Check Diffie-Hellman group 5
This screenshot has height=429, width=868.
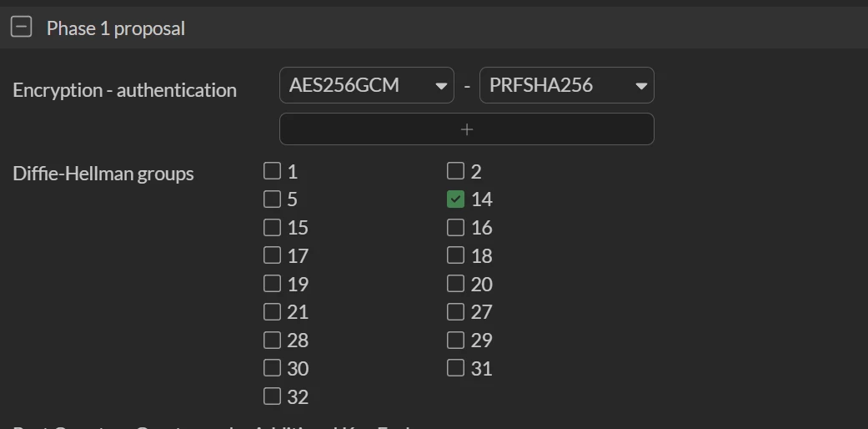tap(272, 199)
